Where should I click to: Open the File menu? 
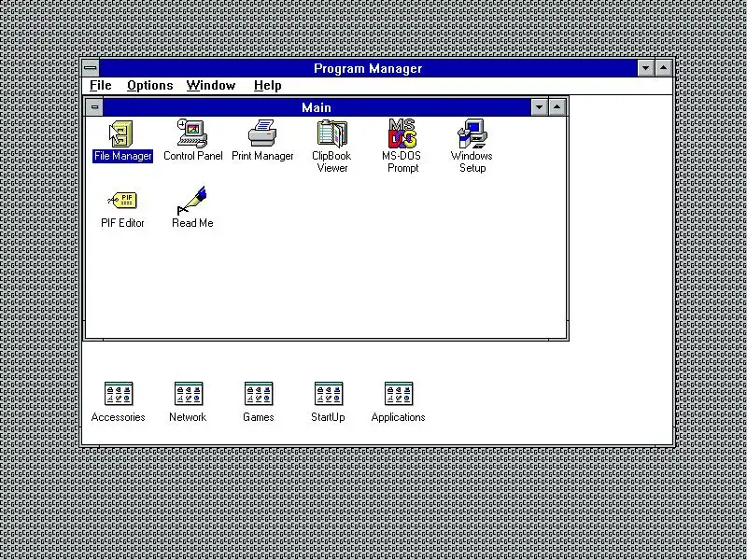coord(101,86)
